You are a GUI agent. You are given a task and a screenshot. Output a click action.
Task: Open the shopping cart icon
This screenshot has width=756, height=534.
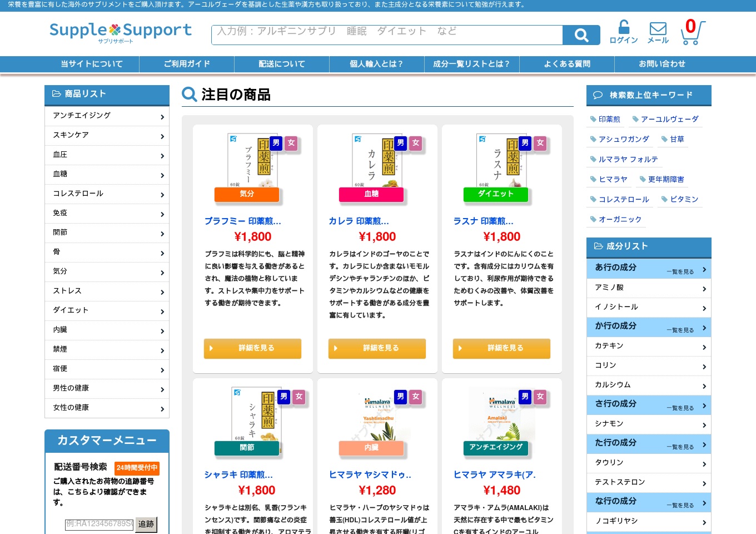(x=693, y=32)
